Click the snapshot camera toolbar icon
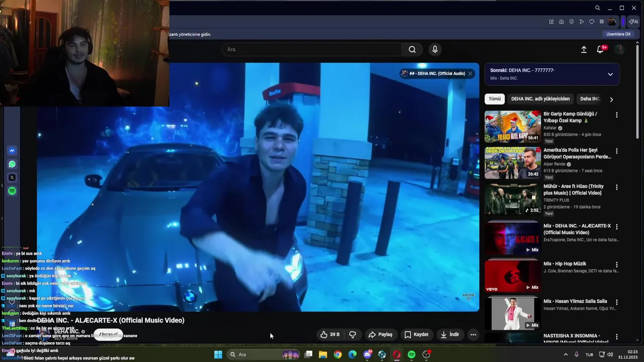This screenshot has width=644, height=362. point(561,22)
